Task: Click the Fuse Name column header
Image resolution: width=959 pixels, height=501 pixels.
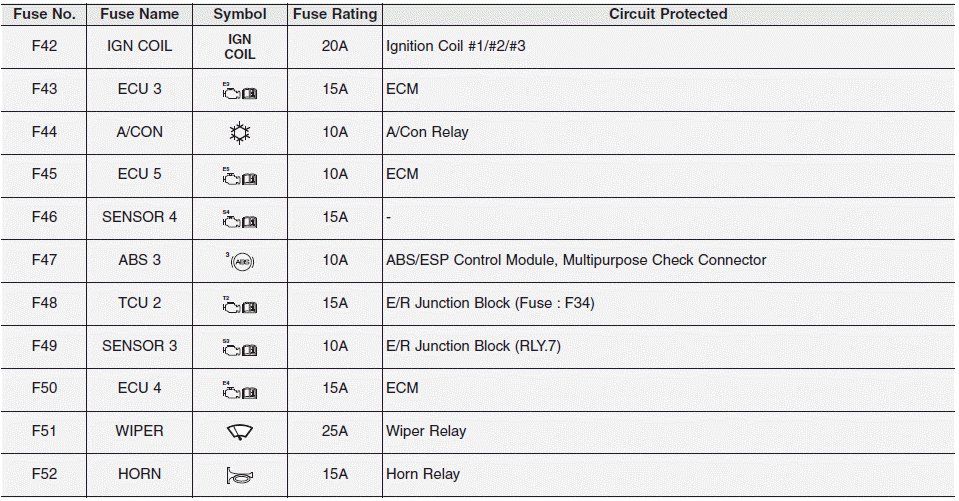Action: (140, 14)
